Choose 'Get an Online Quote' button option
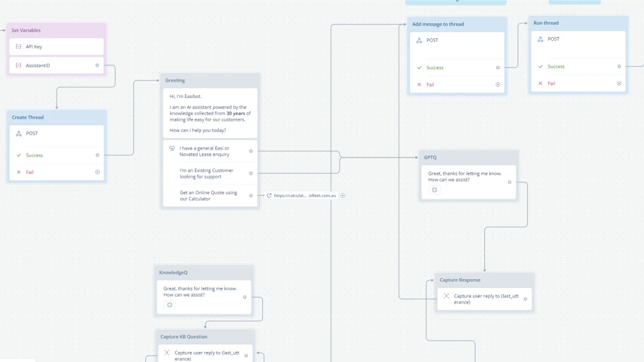The image size is (644, 362). [x=208, y=195]
